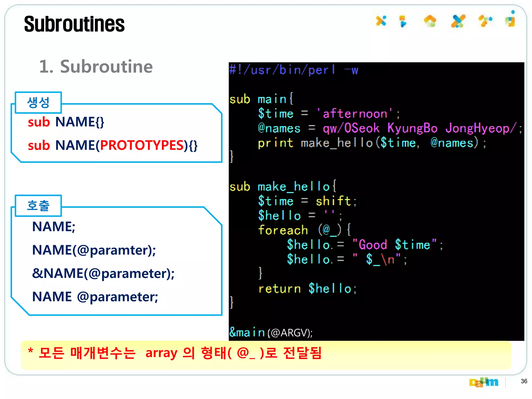Click the '호출' label box
Viewport: 532px width, 399px height.
point(38,206)
